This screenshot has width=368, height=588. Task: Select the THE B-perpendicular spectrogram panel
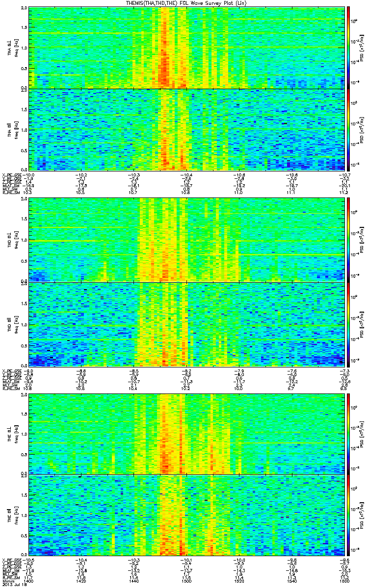[186, 433]
